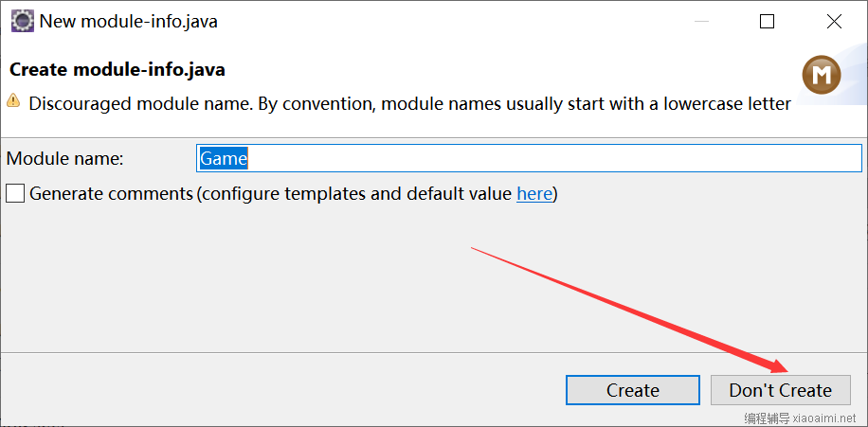Click the Generate comments label text
Screen dimensions: 868x427
(111, 193)
